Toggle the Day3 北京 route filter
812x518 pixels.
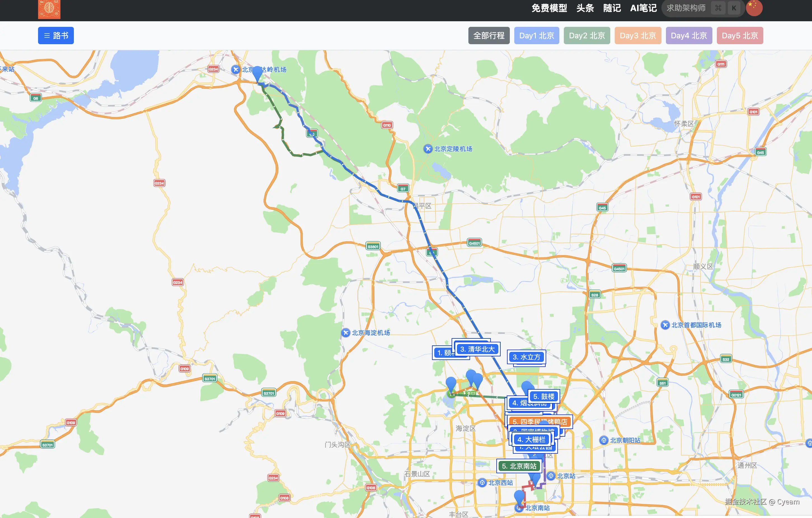click(637, 36)
